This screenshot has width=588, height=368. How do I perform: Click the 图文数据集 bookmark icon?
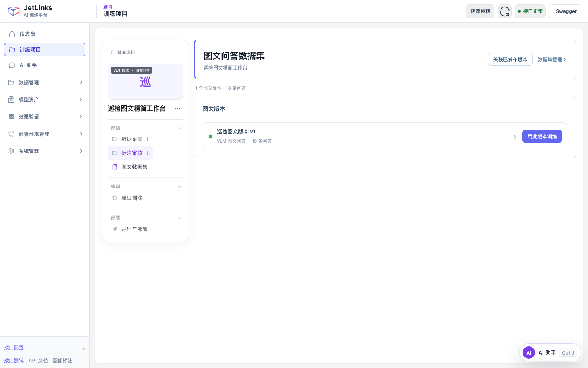click(x=115, y=167)
